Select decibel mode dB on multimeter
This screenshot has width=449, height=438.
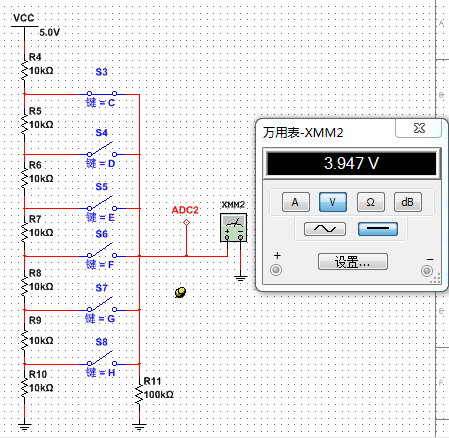point(408,202)
